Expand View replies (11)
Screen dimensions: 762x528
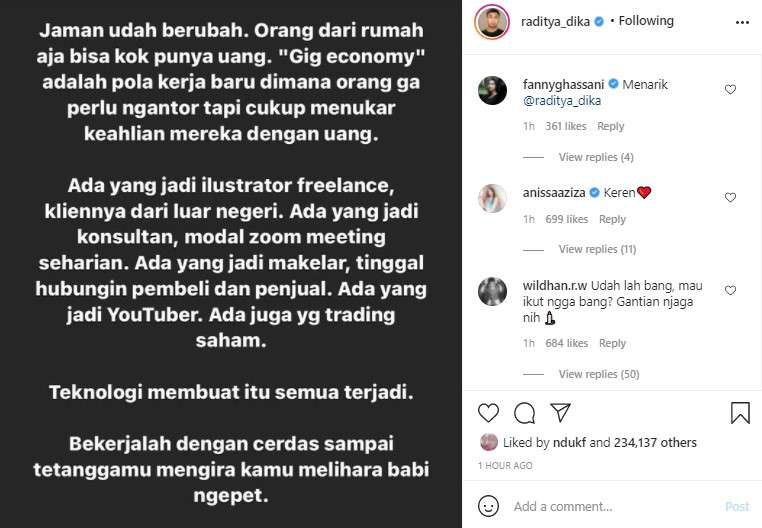[597, 249]
